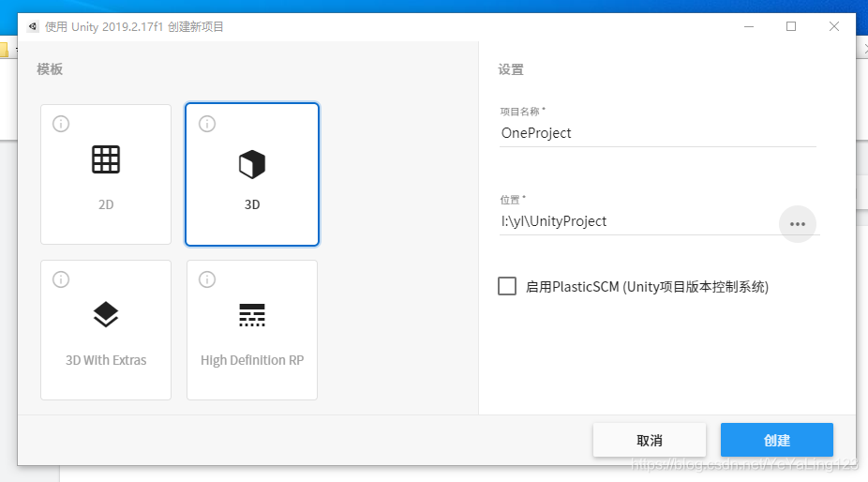Click the High Definition RP lines icon
The image size is (868, 482).
coord(252,315)
